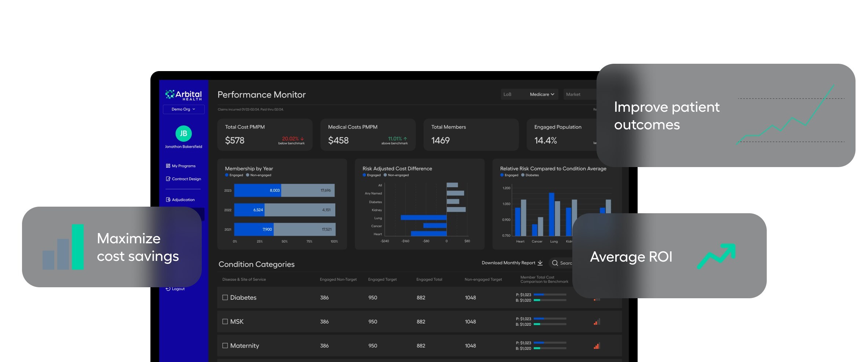The image size is (868, 362).
Task: Click the Logout arrow icon
Action: tap(168, 289)
